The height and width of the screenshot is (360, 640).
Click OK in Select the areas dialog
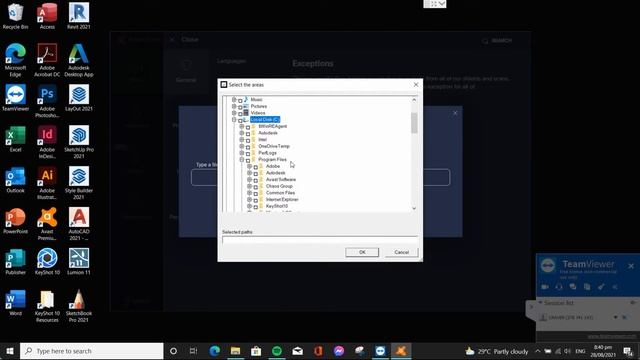click(x=362, y=252)
